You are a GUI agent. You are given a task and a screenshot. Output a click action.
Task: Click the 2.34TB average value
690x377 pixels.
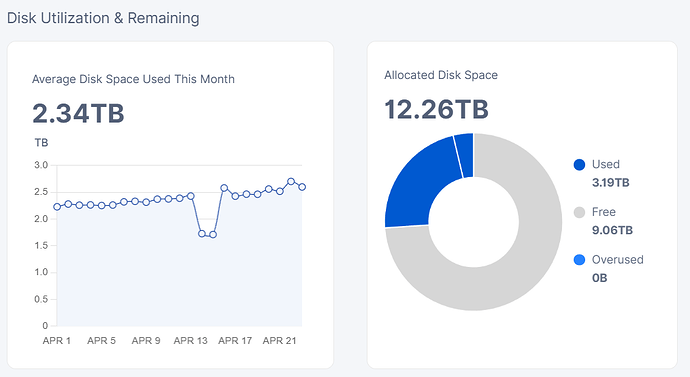coord(78,113)
